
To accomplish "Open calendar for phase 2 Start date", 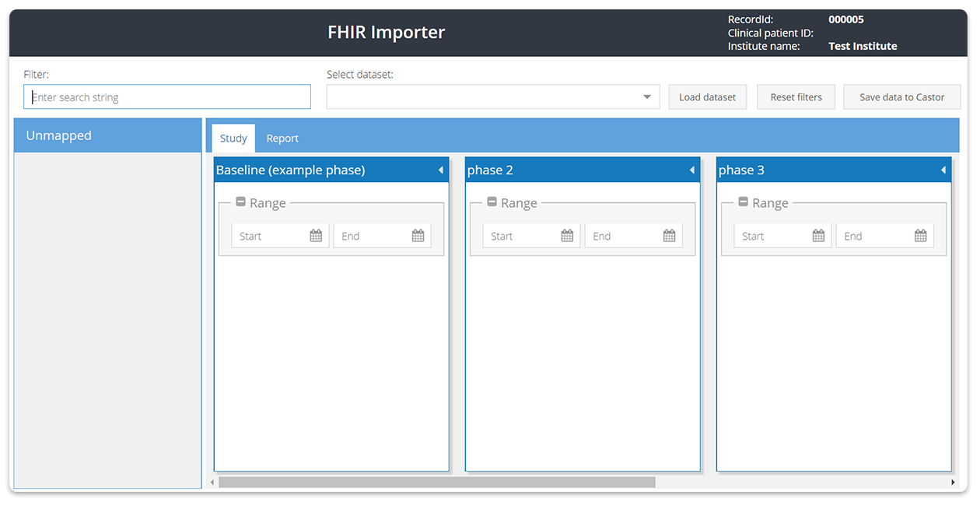I will (567, 236).
